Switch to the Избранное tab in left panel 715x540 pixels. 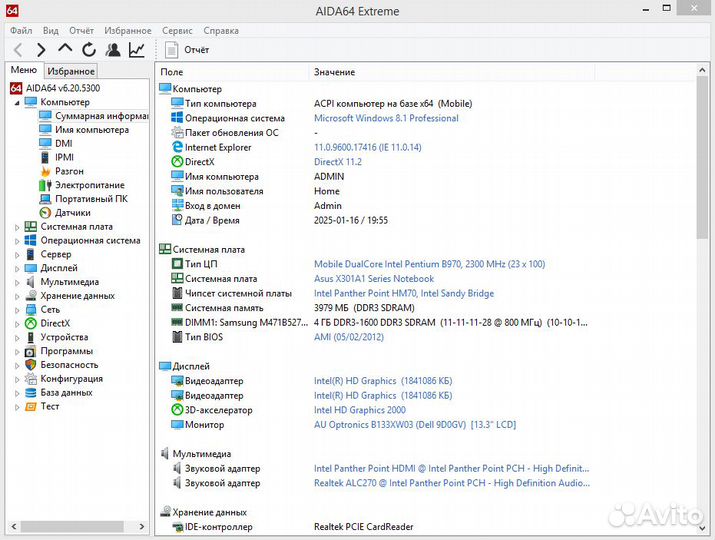(71, 71)
